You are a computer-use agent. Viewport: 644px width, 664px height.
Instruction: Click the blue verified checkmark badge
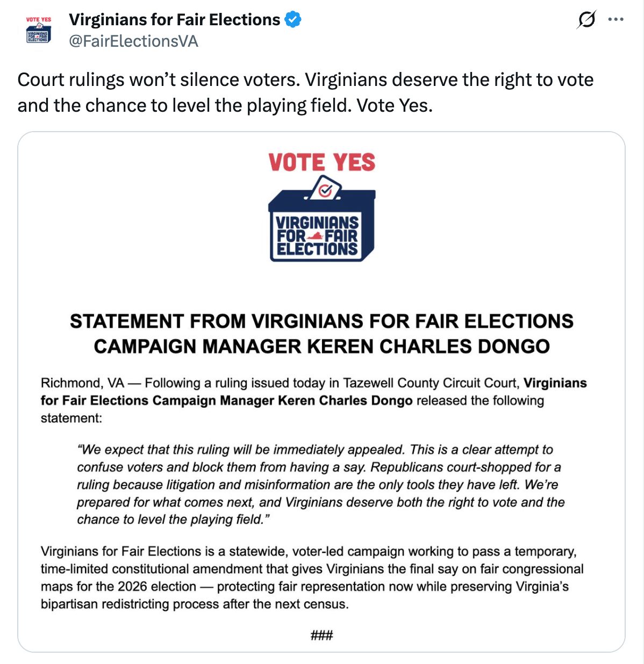pyautogui.click(x=293, y=20)
